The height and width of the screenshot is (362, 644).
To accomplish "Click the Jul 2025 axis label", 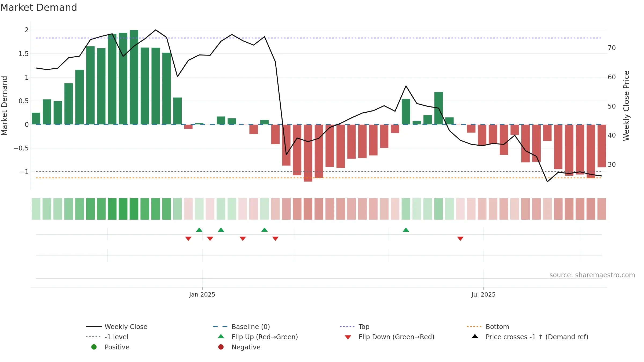I will (x=484, y=294).
